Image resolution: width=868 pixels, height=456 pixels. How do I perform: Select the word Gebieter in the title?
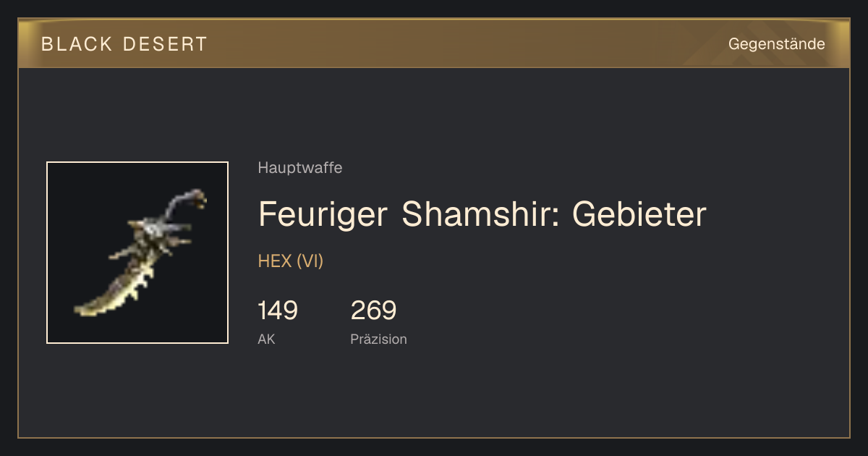(639, 214)
